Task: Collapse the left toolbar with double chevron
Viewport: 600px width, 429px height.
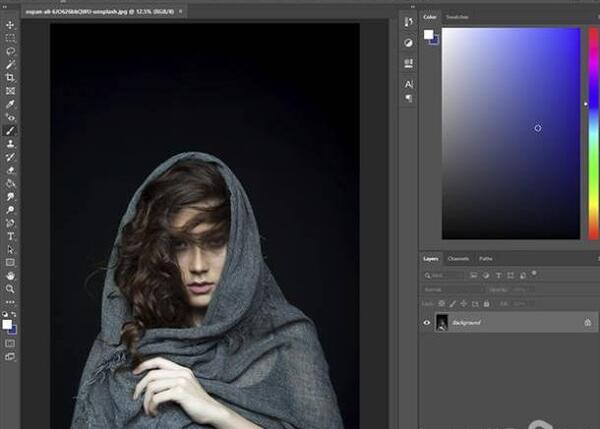Action: click(x=5, y=7)
